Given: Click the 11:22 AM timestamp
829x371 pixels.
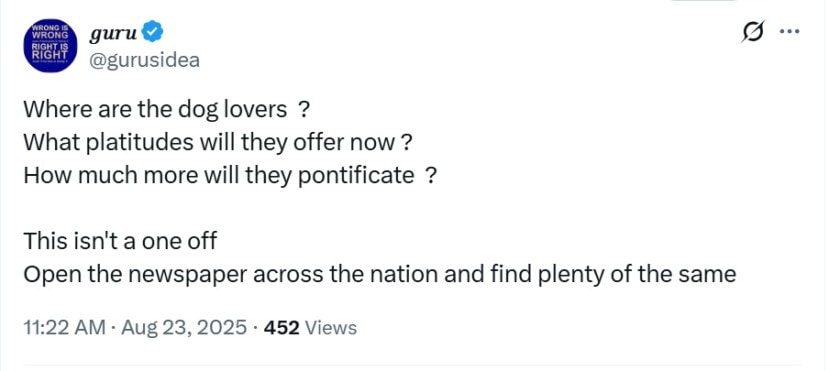Looking at the screenshot, I should click(x=65, y=328).
